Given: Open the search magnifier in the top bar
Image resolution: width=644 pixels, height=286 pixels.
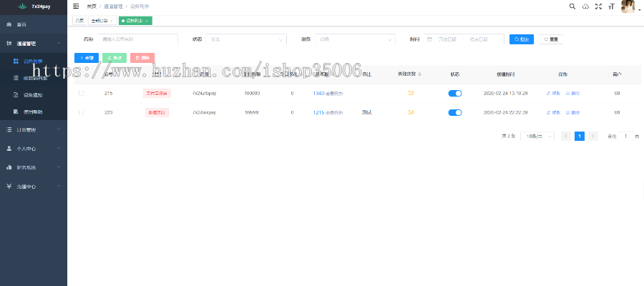Looking at the screenshot, I should (x=572, y=6).
